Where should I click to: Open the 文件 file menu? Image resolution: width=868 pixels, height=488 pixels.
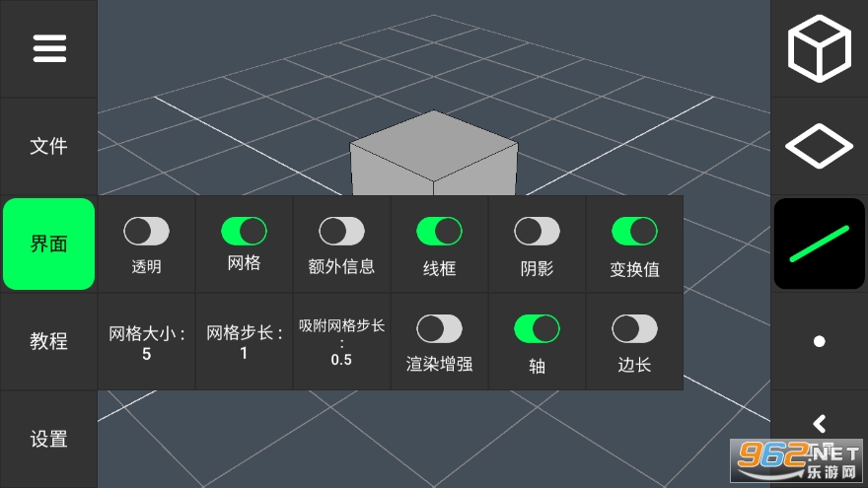click(48, 146)
